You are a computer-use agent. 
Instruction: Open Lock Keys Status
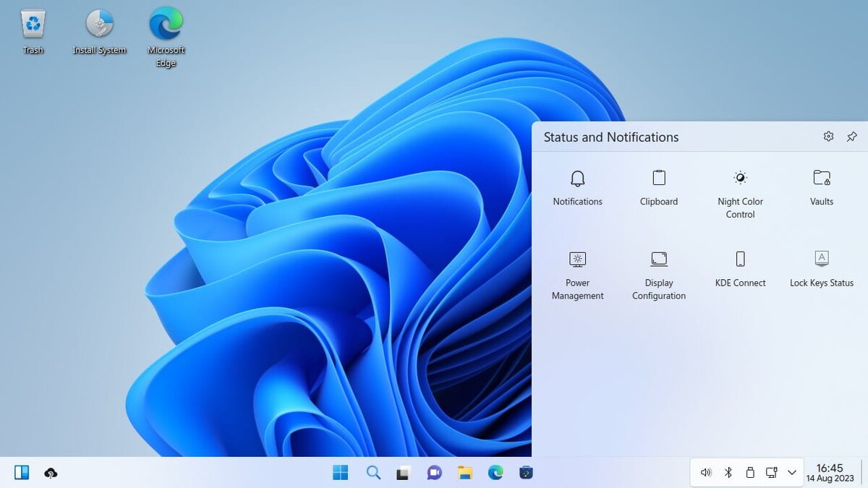coord(822,269)
